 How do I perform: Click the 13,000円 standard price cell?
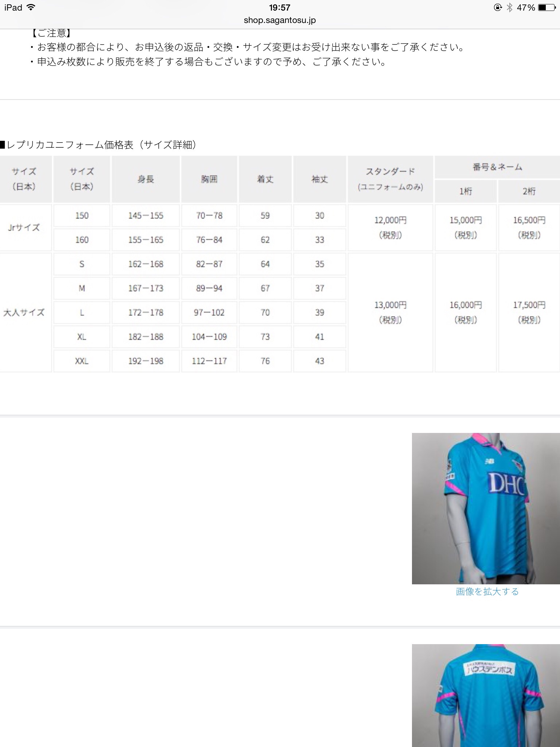tap(390, 312)
